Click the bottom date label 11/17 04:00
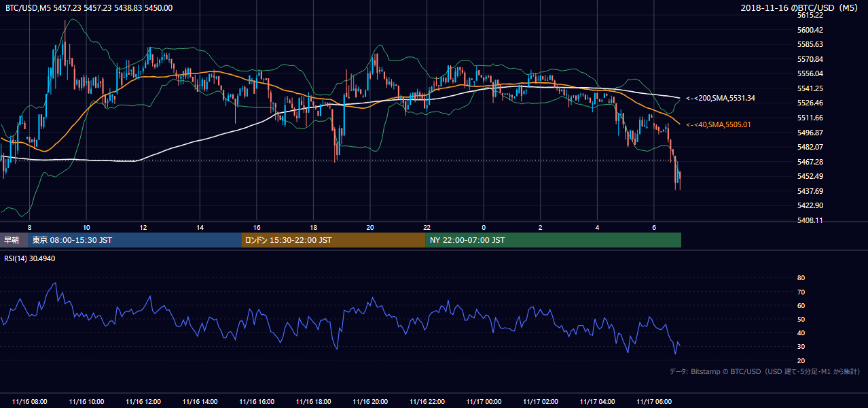This screenshot has width=868, height=408. click(597, 402)
